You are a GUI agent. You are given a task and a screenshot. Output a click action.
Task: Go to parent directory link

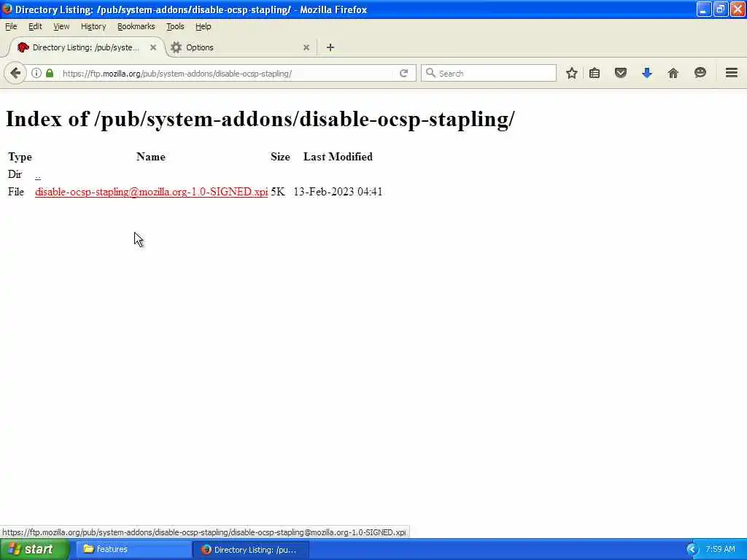coord(38,175)
